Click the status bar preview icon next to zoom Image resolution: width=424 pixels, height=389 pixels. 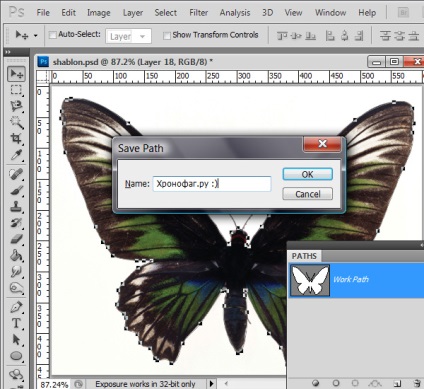click(79, 384)
